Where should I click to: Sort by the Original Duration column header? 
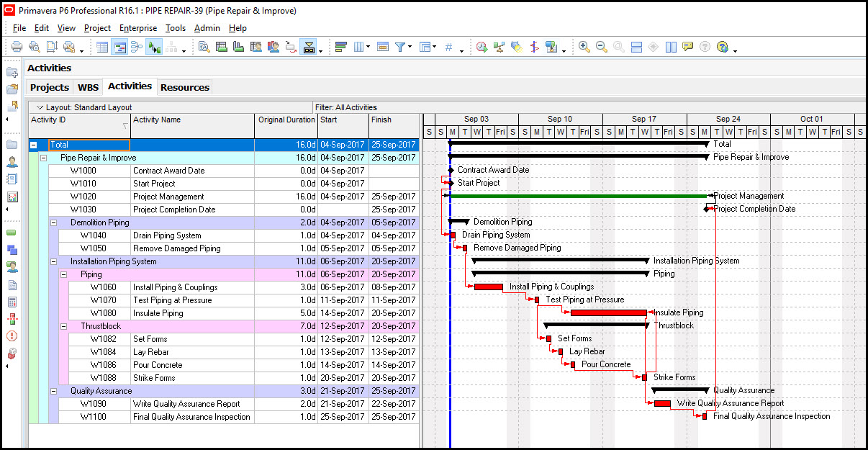pos(286,120)
